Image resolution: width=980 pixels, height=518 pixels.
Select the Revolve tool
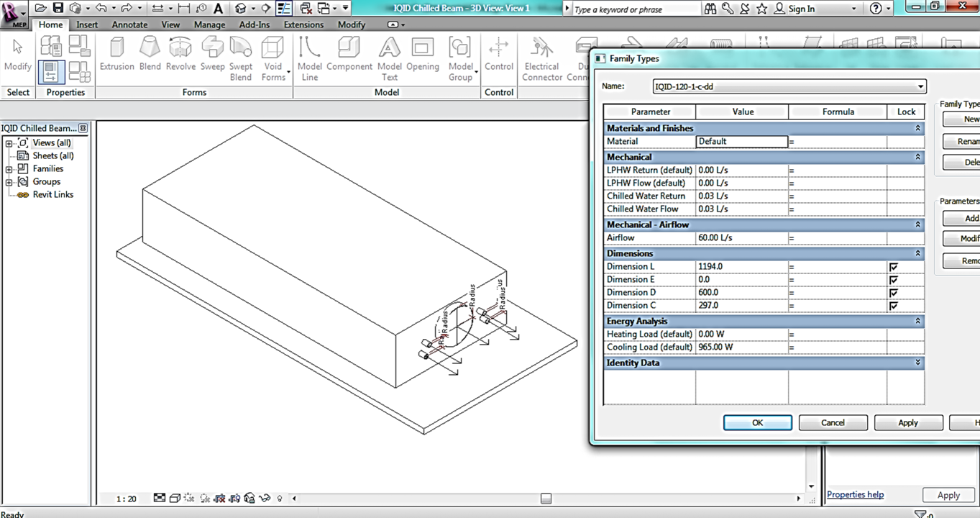coord(180,54)
